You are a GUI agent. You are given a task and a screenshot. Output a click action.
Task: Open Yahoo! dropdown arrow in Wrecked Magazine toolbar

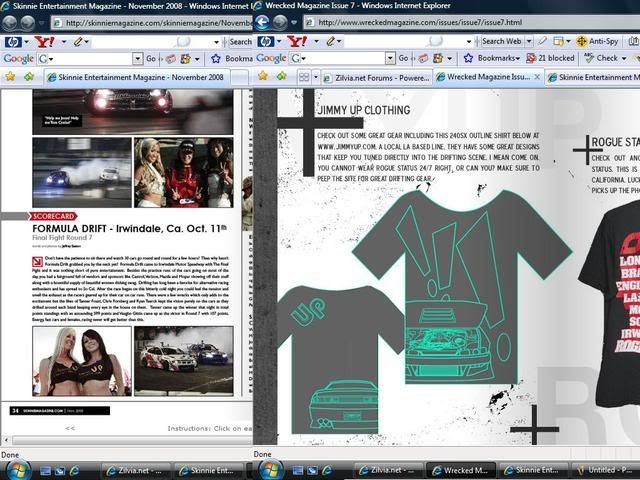316,41
